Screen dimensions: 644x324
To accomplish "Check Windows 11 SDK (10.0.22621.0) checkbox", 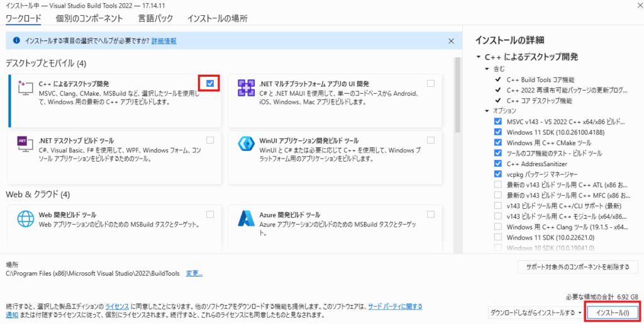I will pos(498,237).
